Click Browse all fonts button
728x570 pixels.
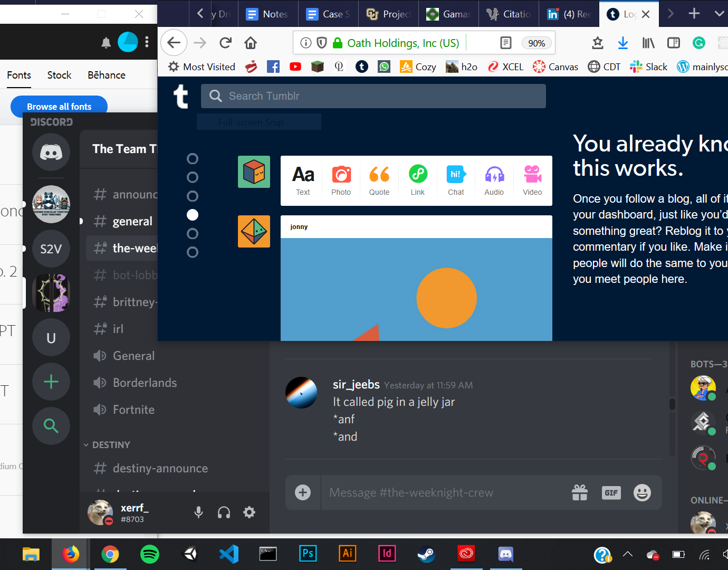pyautogui.click(x=59, y=107)
